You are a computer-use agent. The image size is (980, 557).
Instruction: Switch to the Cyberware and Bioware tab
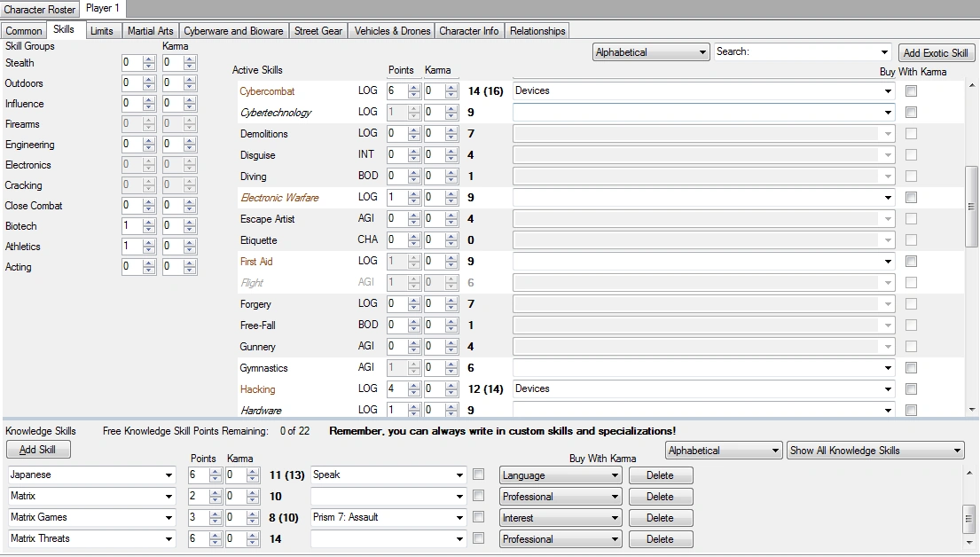tap(233, 29)
